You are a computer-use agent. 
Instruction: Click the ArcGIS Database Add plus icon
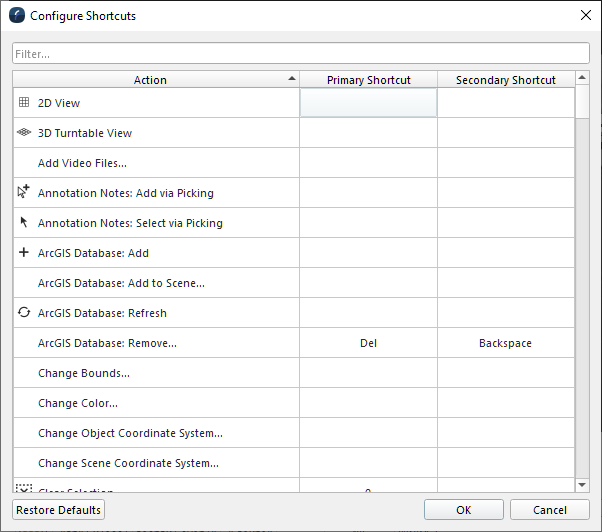(x=24, y=252)
